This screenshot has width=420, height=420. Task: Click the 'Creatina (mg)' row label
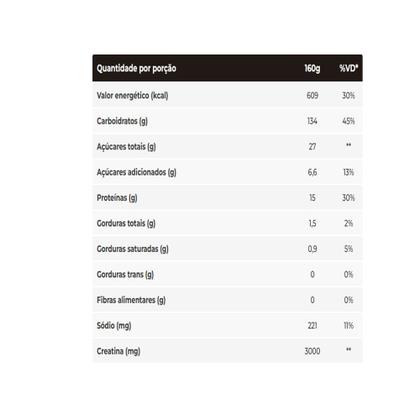tap(118, 351)
